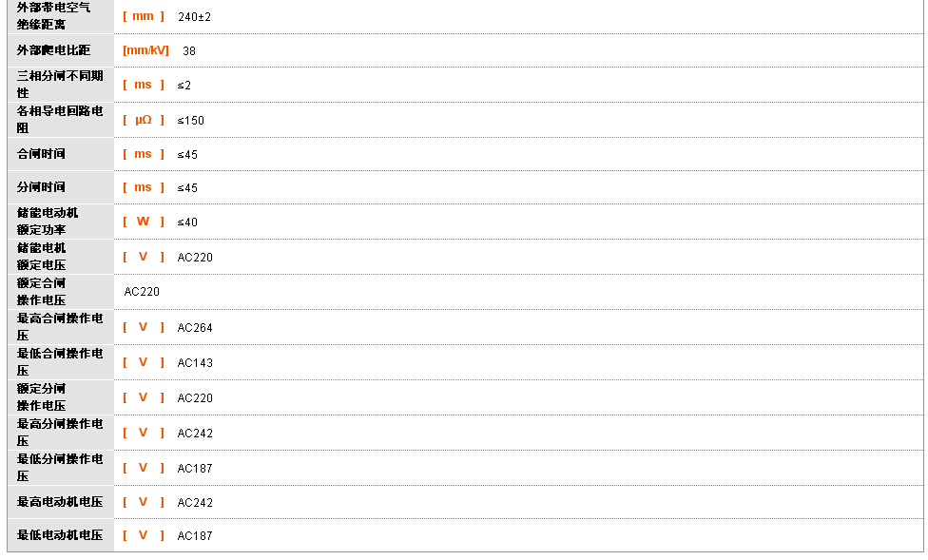Click the 外部爬电比距 row label
This screenshot has width=928, height=560.
[x=53, y=50]
